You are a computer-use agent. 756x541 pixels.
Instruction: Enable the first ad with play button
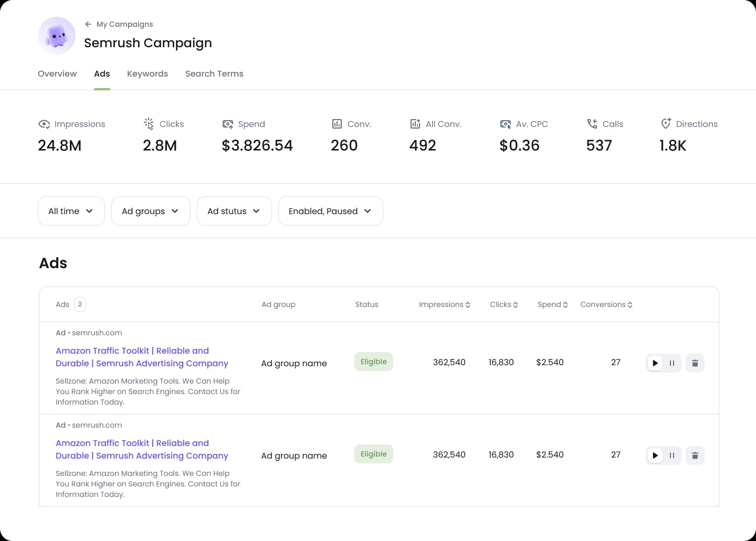(x=655, y=363)
